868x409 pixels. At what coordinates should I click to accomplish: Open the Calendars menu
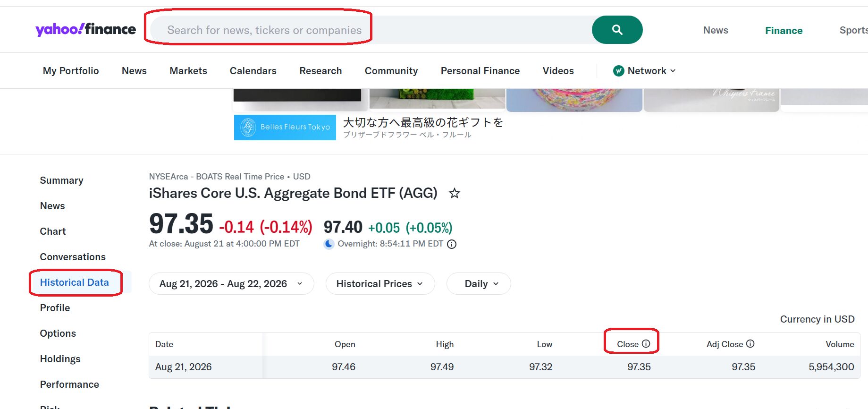(253, 71)
